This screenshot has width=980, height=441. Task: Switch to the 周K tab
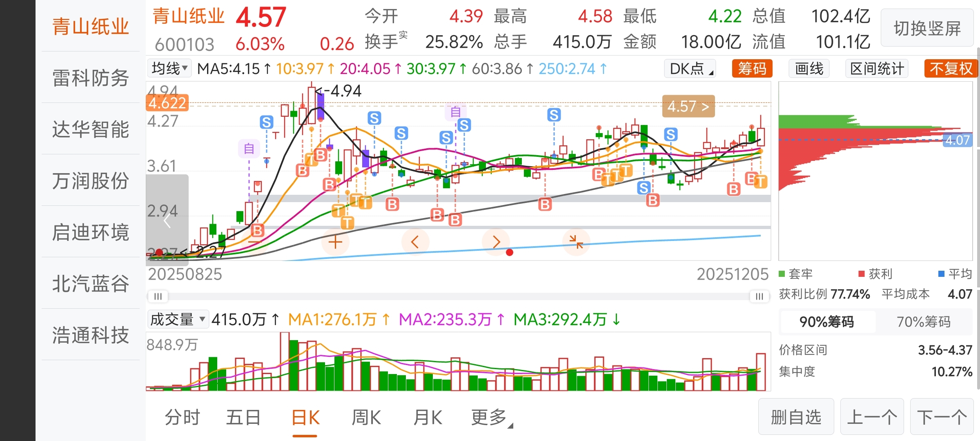[366, 418]
